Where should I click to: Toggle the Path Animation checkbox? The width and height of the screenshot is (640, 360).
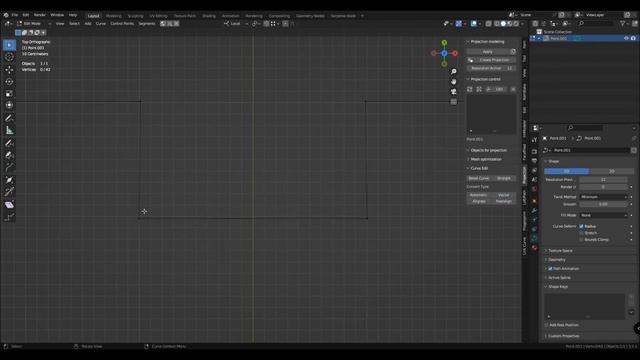(550, 269)
